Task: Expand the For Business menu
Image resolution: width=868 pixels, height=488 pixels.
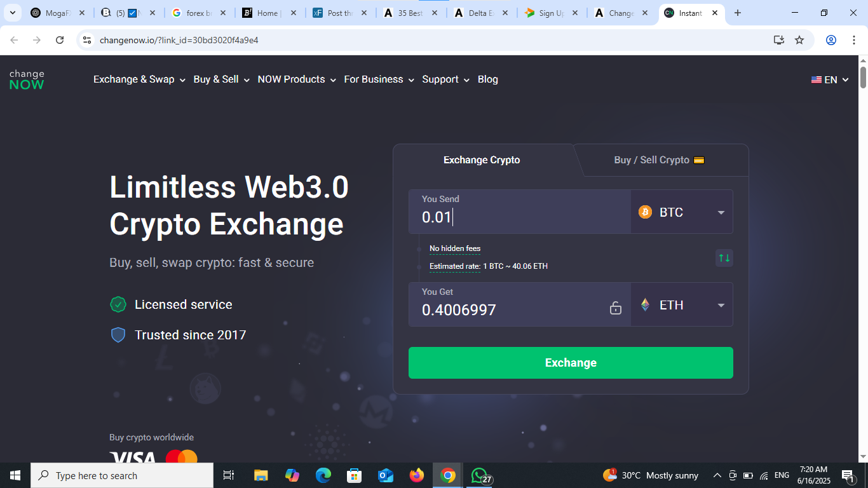Action: click(x=379, y=79)
